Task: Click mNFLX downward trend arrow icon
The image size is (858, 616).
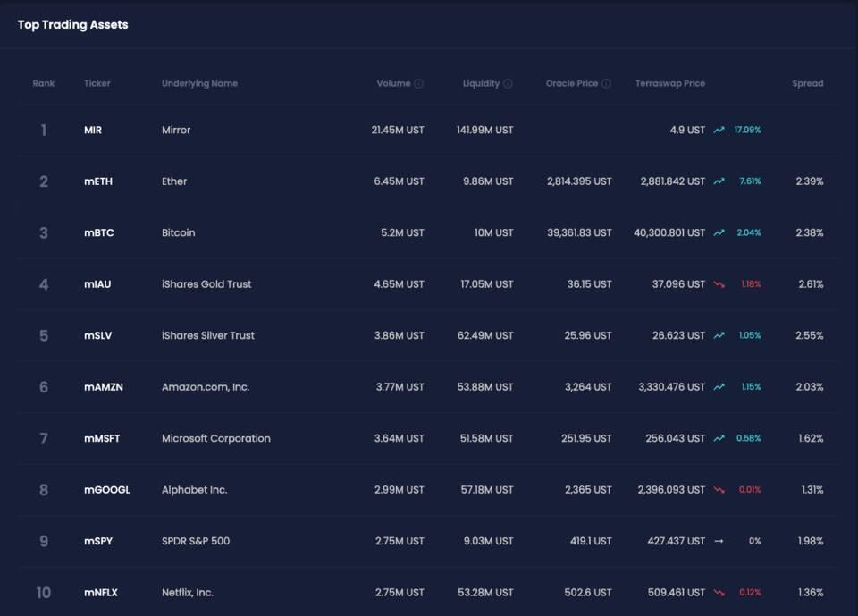Action: pos(719,593)
